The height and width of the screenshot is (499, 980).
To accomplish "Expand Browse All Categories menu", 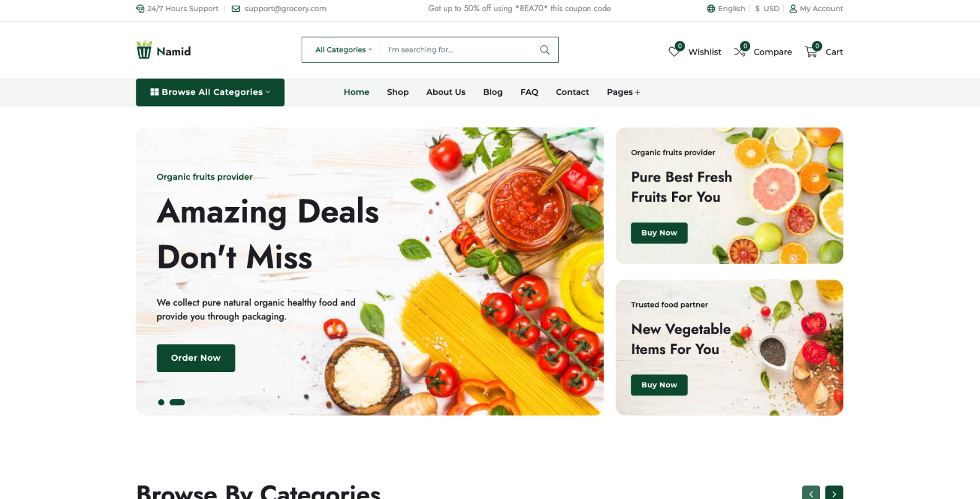I will pyautogui.click(x=210, y=92).
